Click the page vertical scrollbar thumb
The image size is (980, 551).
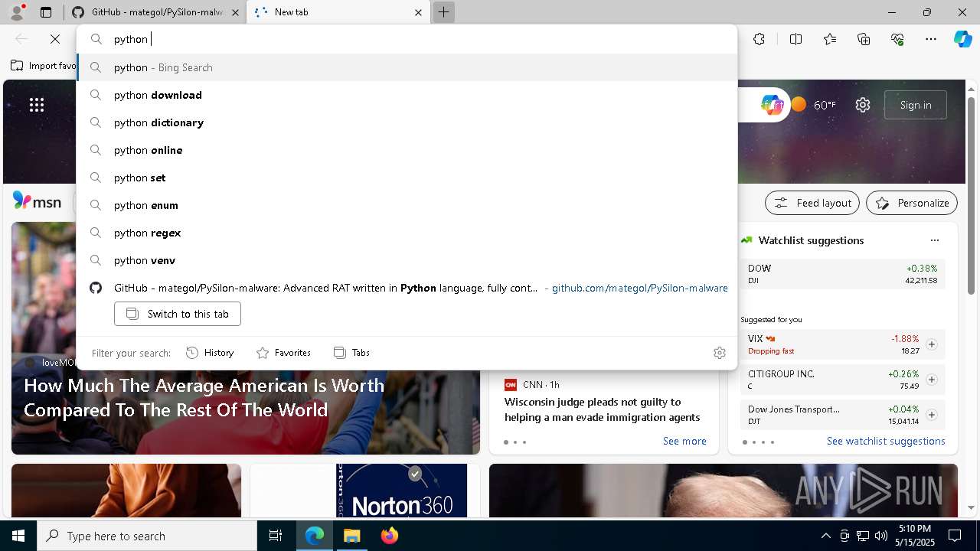(971, 195)
